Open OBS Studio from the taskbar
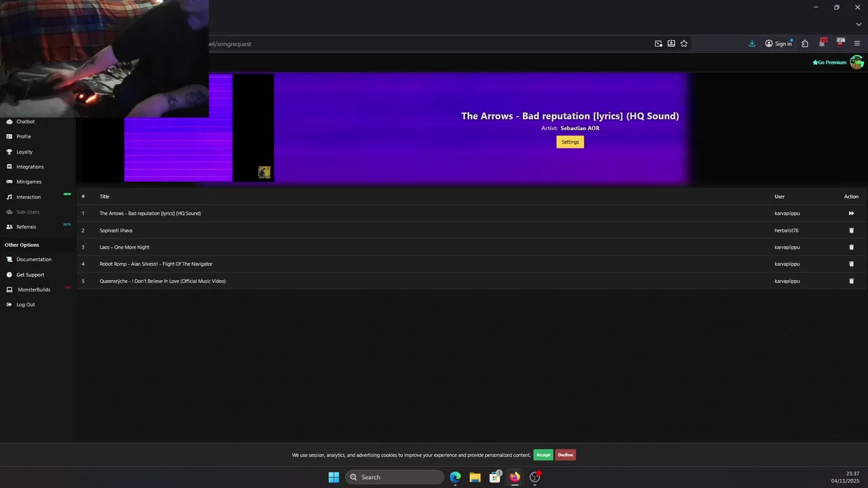 coord(535,477)
